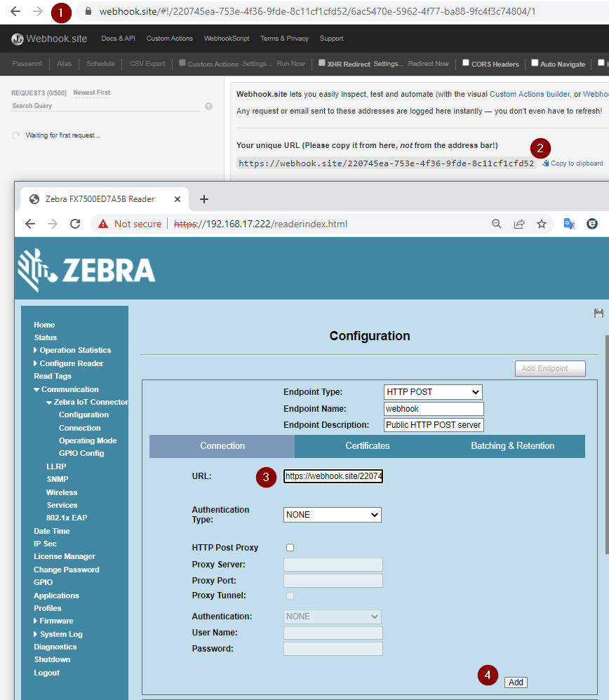Switch to the Certificates tab
609x700 pixels.
click(x=368, y=446)
